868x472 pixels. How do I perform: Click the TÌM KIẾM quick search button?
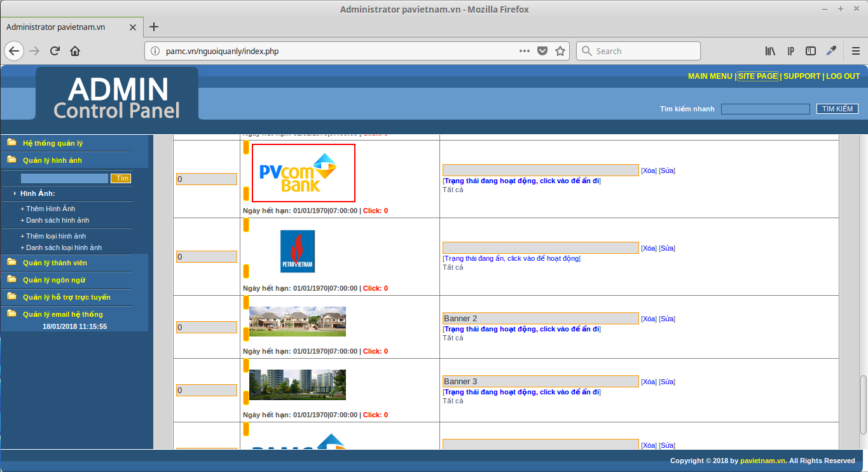pos(837,109)
